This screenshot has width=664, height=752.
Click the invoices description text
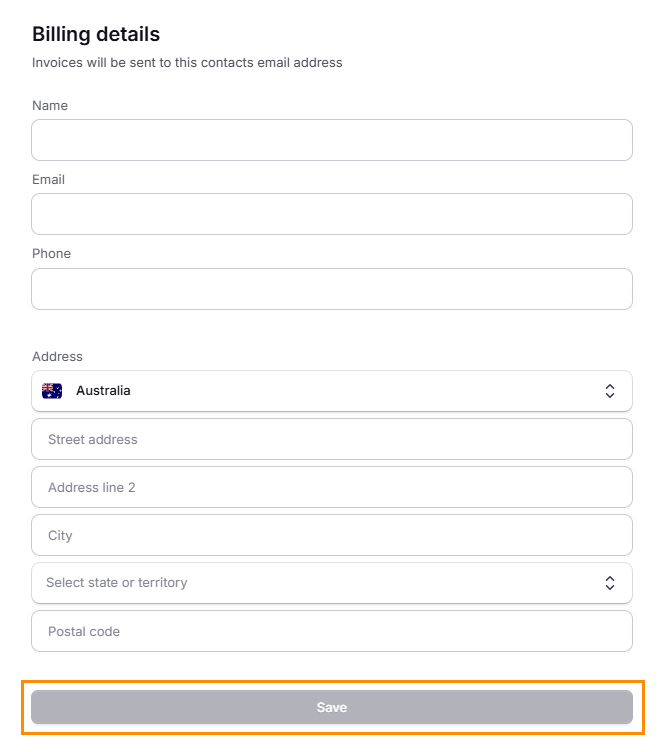[187, 62]
